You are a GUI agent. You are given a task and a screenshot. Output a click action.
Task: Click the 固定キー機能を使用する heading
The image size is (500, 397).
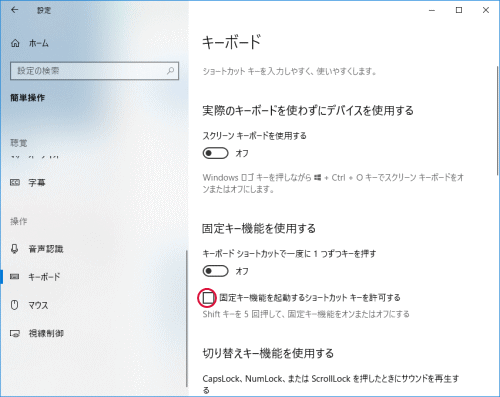pos(259,229)
